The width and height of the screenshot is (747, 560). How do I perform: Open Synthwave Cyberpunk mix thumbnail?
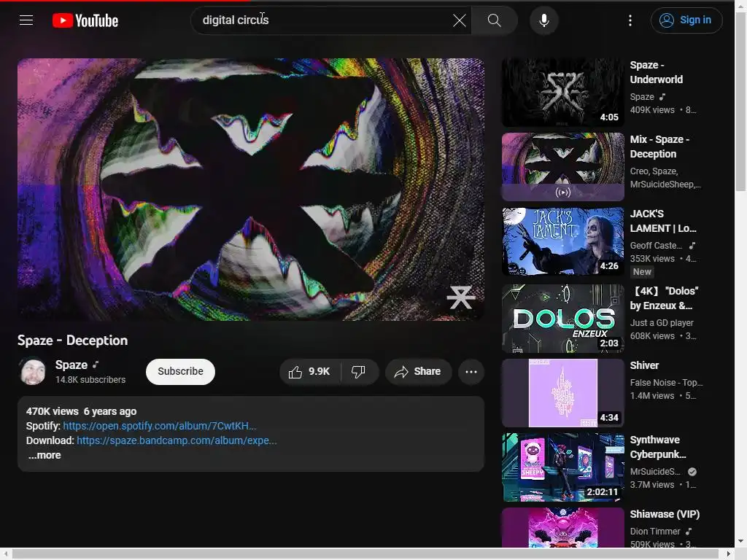(563, 467)
